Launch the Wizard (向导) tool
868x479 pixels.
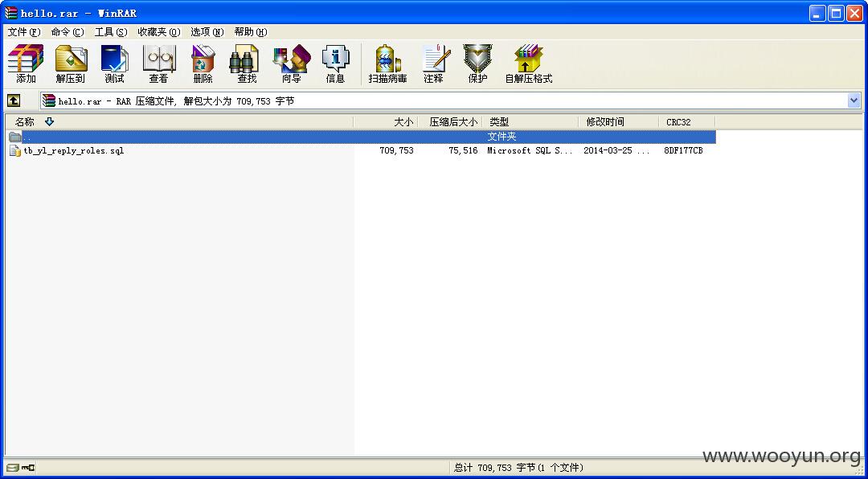point(291,63)
